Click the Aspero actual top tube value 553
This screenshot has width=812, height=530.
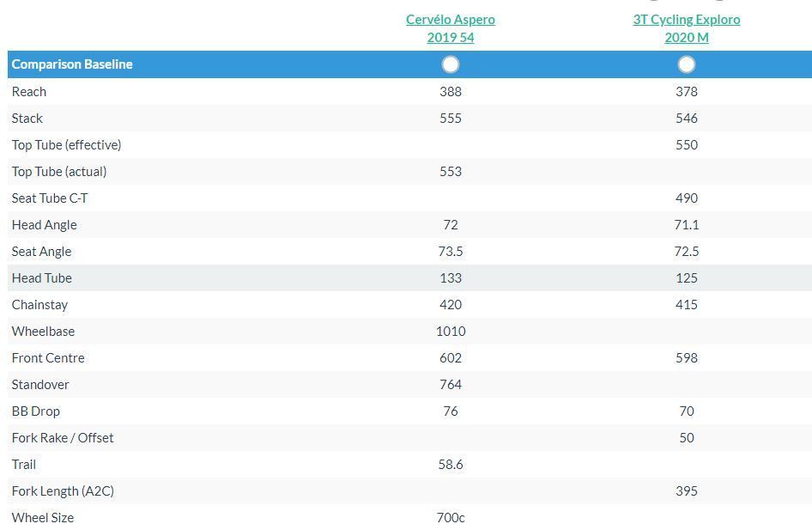[x=451, y=172]
